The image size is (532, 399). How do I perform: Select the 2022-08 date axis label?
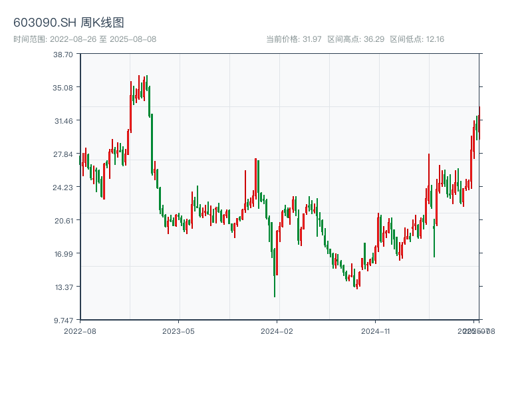tap(80, 331)
